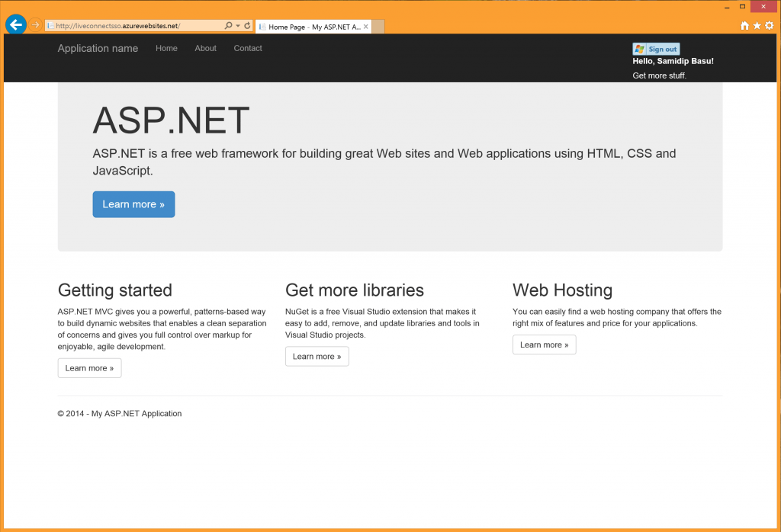This screenshot has height=532, width=781.
Task: Open the Home navigation item
Action: coord(166,48)
